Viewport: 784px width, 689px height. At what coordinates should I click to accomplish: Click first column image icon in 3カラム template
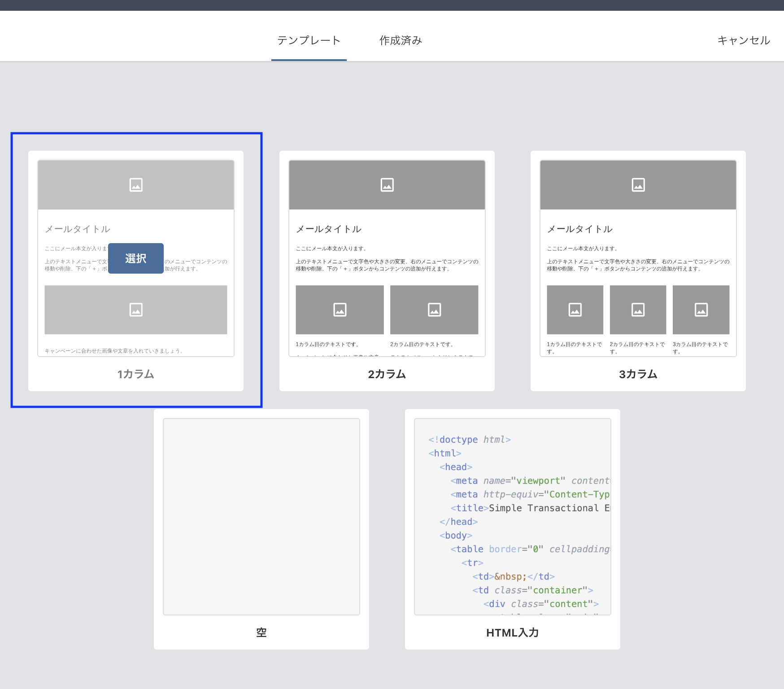tap(575, 310)
